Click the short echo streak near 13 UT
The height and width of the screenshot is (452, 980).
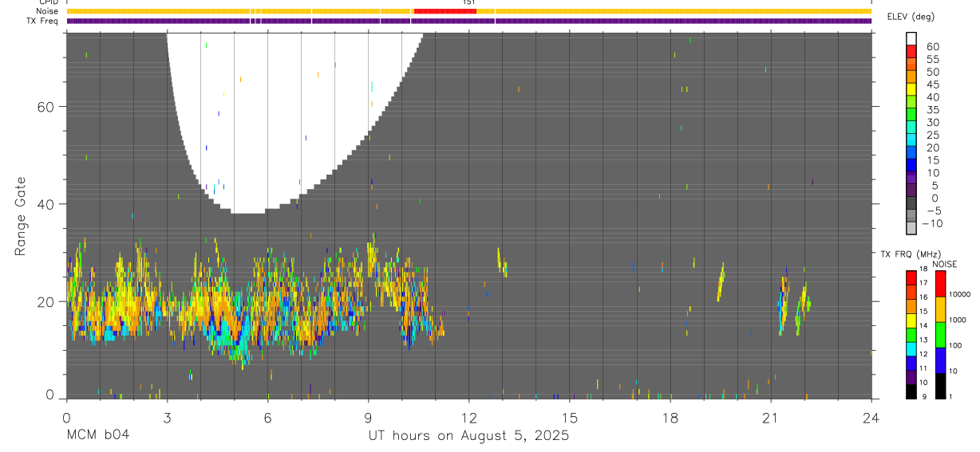click(x=502, y=261)
